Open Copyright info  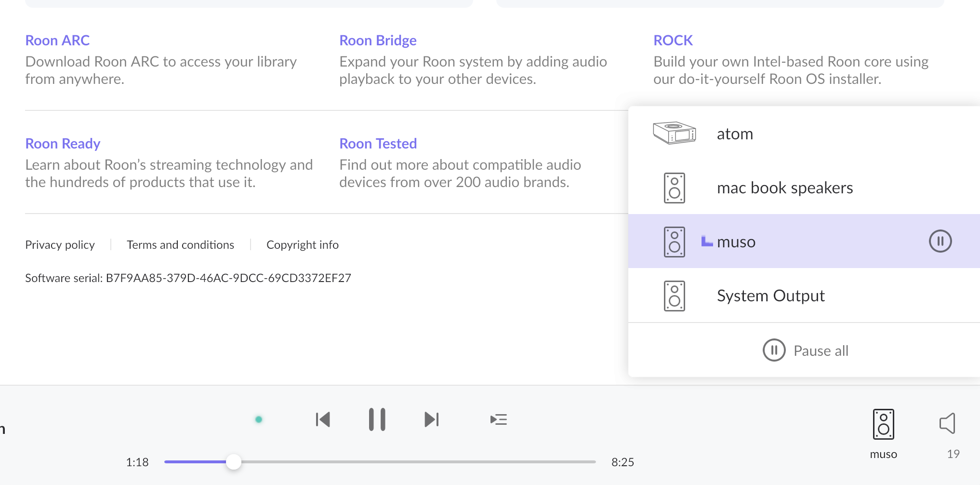tap(303, 245)
